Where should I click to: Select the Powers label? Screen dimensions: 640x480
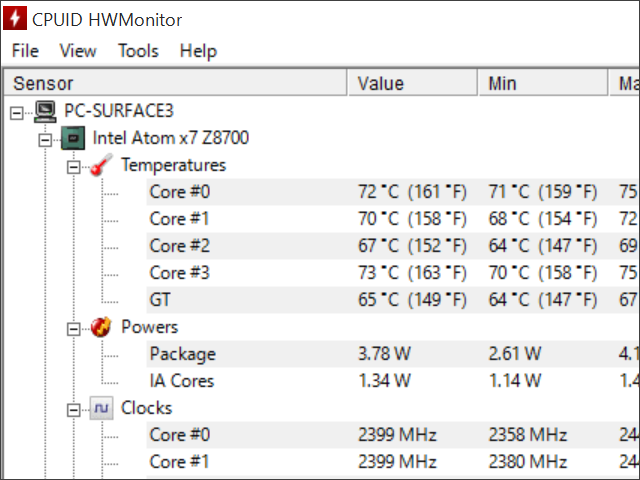pyautogui.click(x=150, y=327)
